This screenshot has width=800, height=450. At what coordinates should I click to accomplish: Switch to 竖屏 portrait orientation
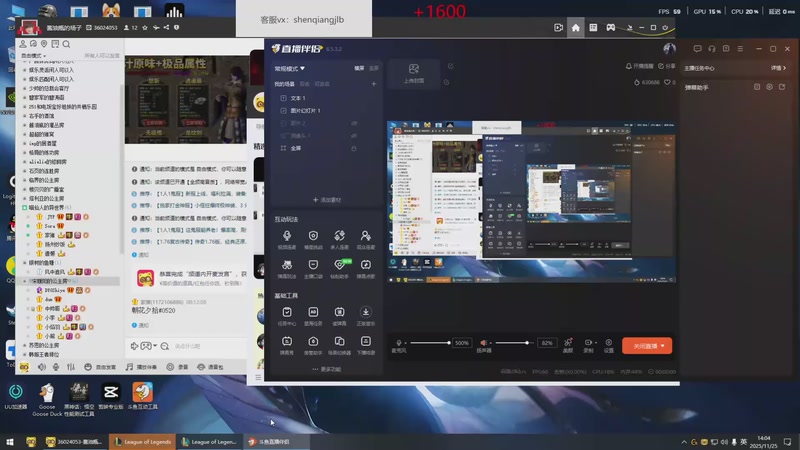point(374,68)
